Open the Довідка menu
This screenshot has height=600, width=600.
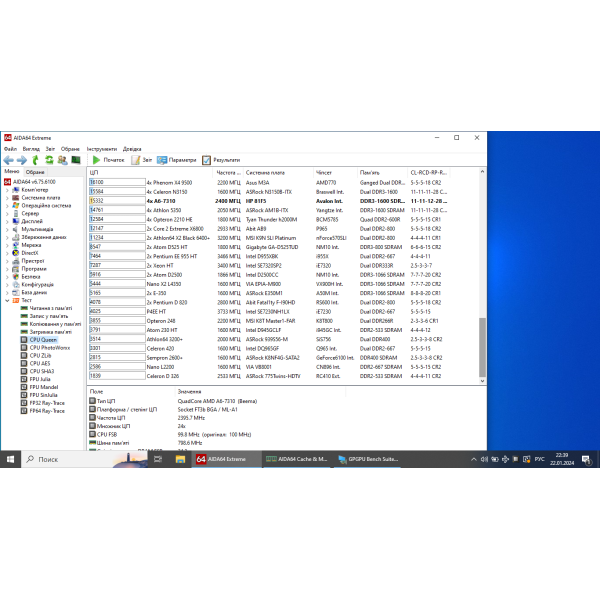pyautogui.click(x=132, y=149)
